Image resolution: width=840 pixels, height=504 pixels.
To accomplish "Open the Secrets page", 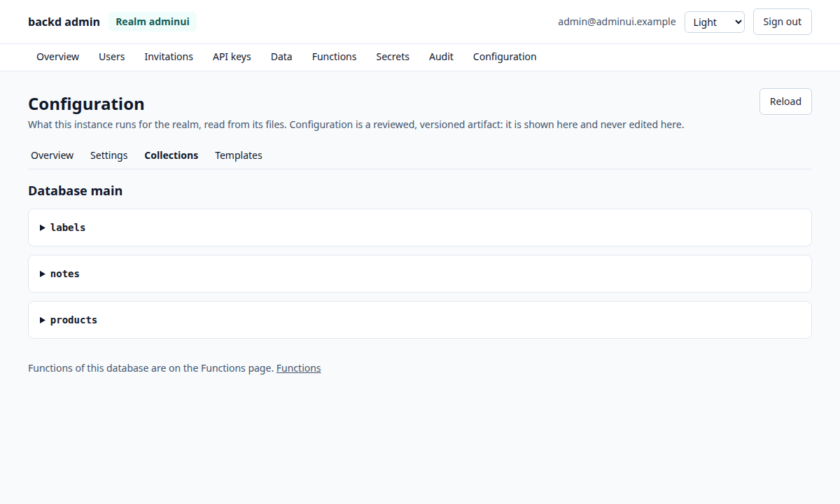I will (393, 57).
